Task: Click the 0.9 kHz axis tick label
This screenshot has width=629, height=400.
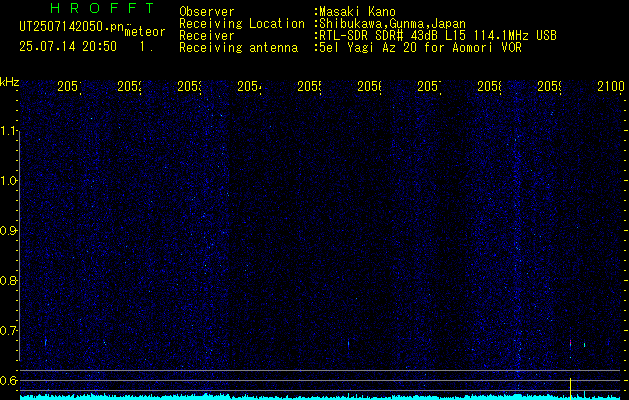Action: coord(8,230)
